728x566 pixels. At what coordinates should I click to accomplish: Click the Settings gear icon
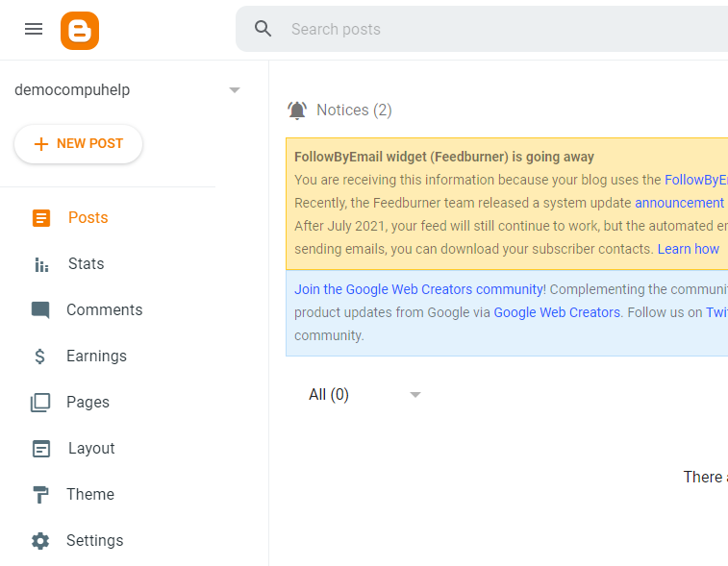click(x=40, y=541)
